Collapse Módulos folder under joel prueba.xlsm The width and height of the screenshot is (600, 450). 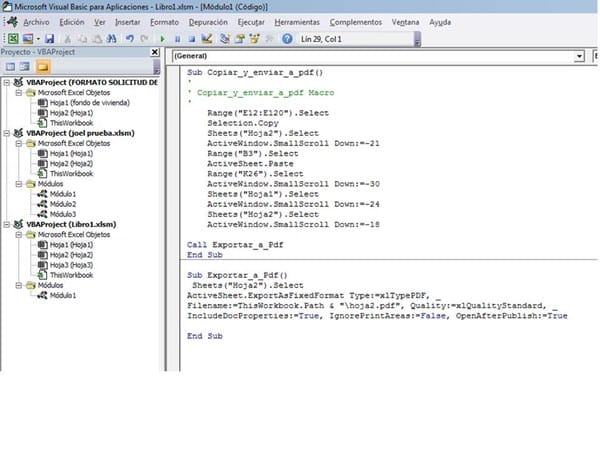click(x=18, y=184)
